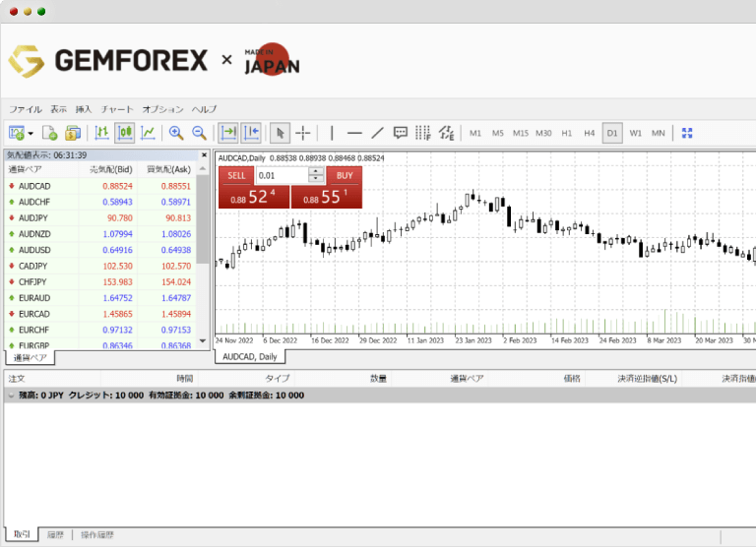Draw a vertical line on chart
756x547 pixels.
[x=332, y=133]
